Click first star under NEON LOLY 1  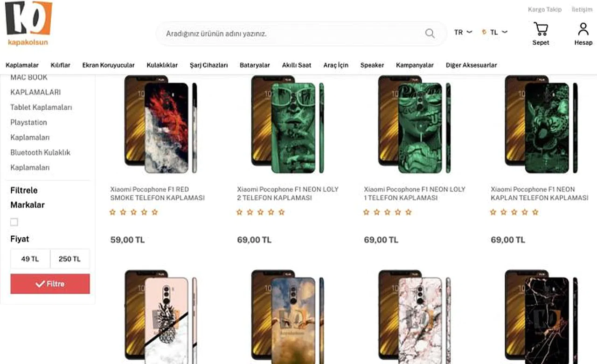(366, 212)
